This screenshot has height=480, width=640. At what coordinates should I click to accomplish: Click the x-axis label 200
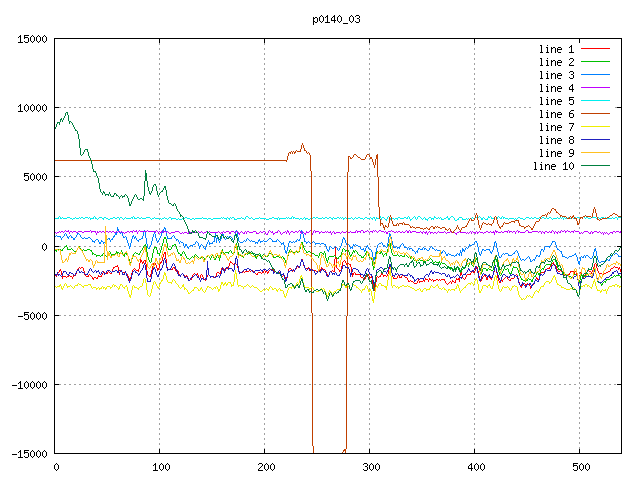click(x=266, y=467)
